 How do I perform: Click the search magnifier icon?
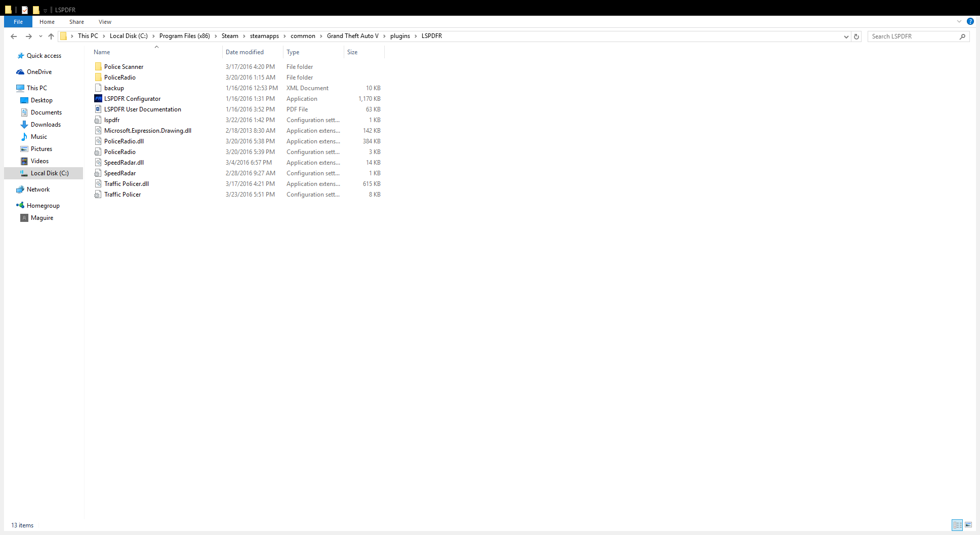coord(962,36)
